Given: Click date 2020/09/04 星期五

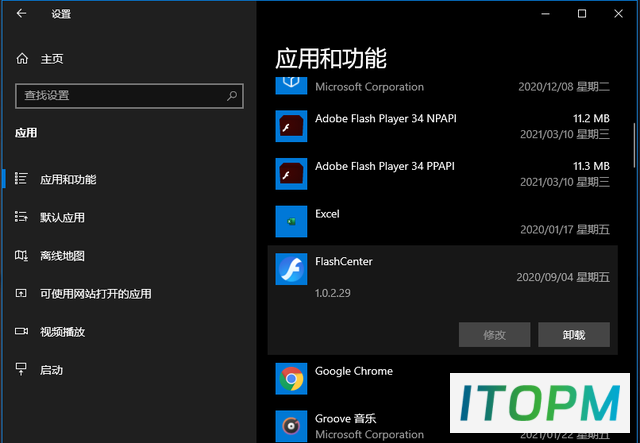Looking at the screenshot, I should pyautogui.click(x=563, y=277).
